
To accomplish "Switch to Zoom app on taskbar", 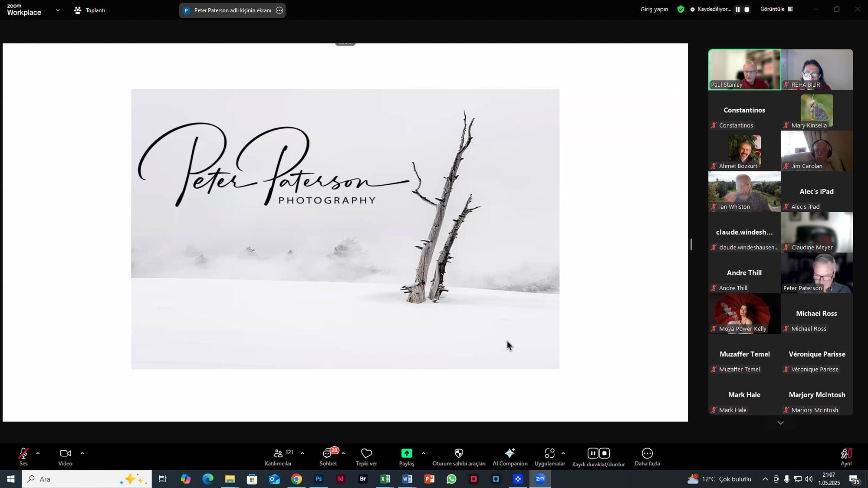I will coord(540,479).
